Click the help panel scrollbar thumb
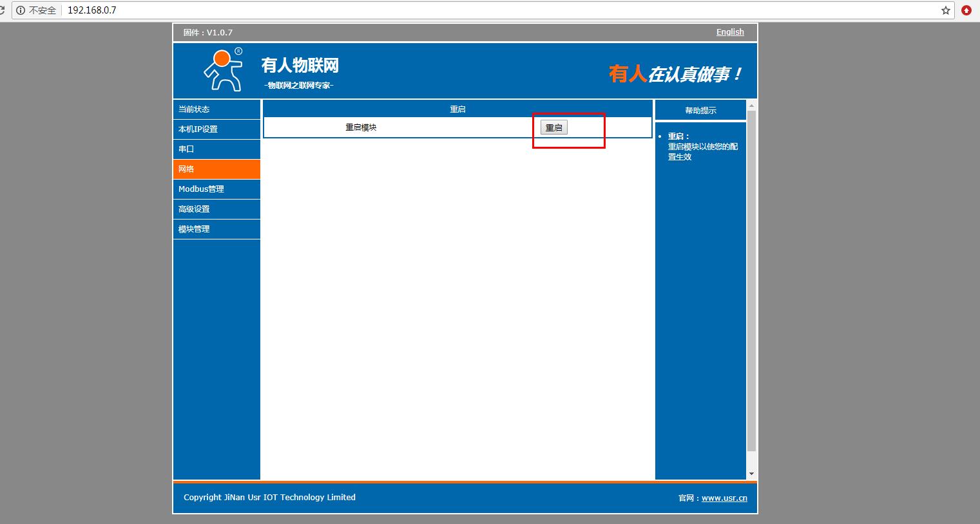The image size is (980, 524). click(751, 277)
